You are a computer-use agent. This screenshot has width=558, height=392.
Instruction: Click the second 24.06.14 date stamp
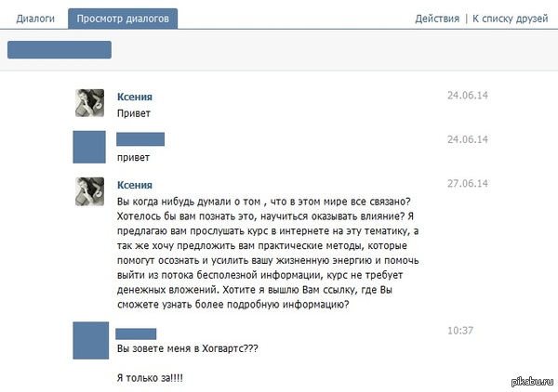point(467,139)
